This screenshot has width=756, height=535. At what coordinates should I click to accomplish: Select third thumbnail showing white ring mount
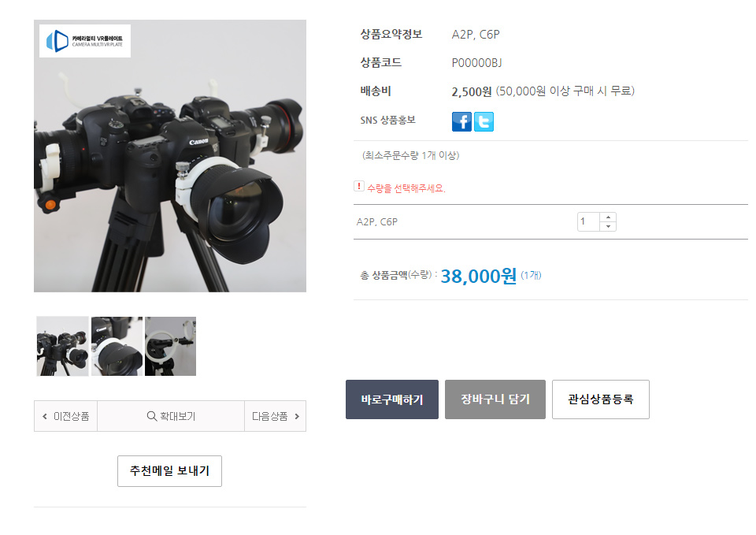170,347
